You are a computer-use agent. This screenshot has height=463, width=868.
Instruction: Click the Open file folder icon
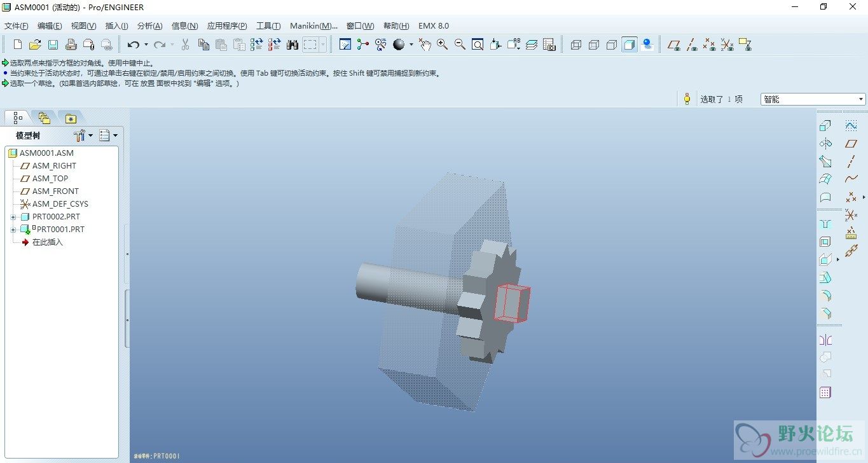pos(35,45)
